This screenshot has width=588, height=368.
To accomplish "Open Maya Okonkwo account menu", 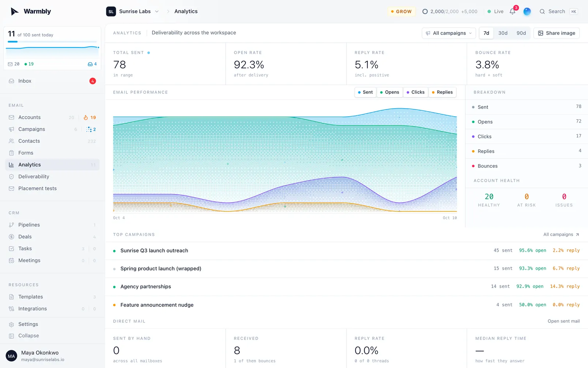I will pyautogui.click(x=52, y=356).
